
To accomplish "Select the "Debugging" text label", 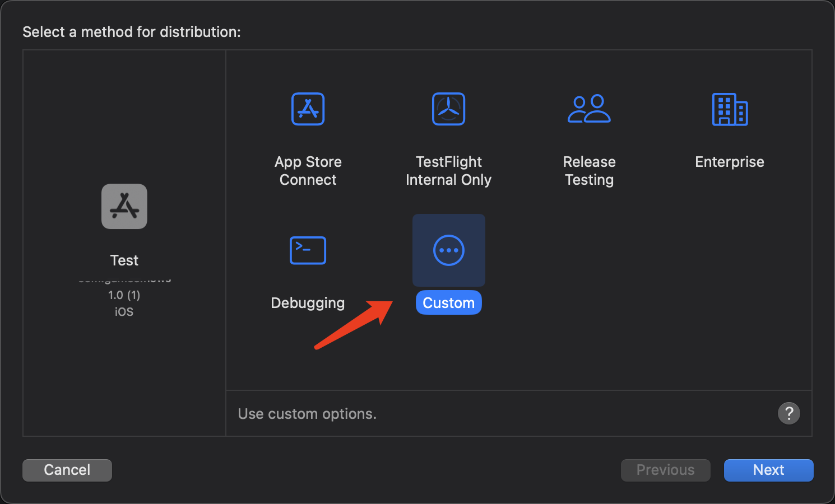I will [x=308, y=303].
